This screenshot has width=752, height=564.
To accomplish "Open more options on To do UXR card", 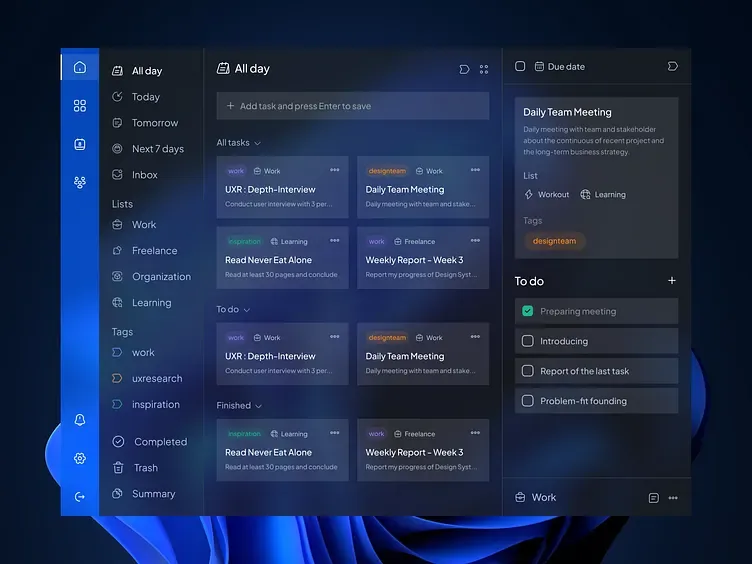I will point(335,337).
